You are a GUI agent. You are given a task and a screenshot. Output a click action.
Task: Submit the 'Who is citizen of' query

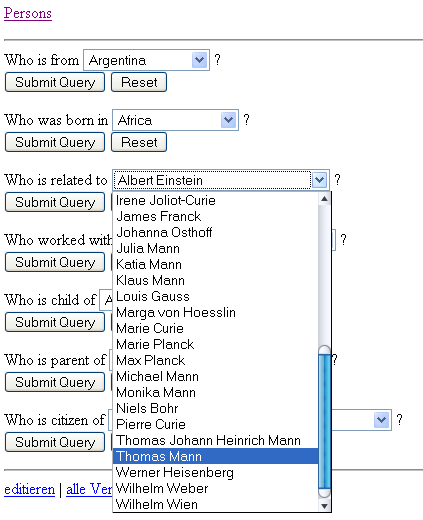point(55,442)
